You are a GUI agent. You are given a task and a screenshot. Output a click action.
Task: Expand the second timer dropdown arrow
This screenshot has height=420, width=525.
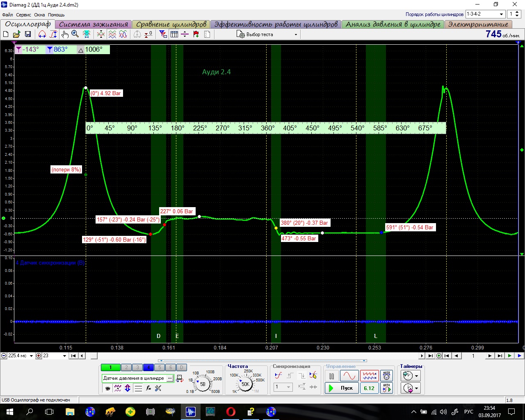coord(417,388)
